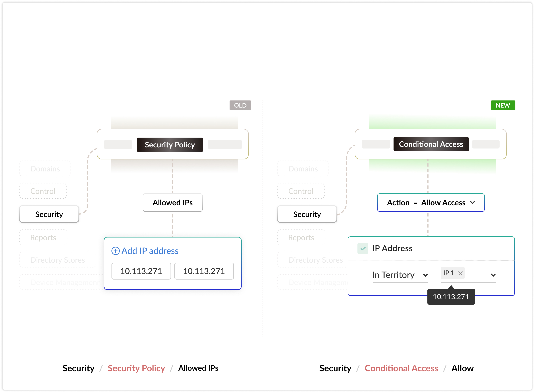Remove the IP 1 tag with the X
Screen dimensions: 534x392
click(x=460, y=273)
